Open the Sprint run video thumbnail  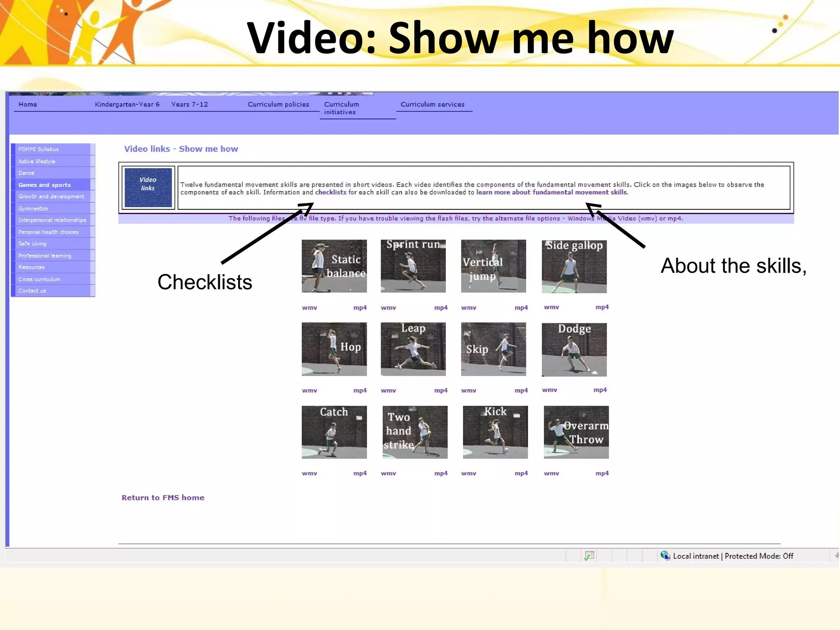click(x=413, y=266)
